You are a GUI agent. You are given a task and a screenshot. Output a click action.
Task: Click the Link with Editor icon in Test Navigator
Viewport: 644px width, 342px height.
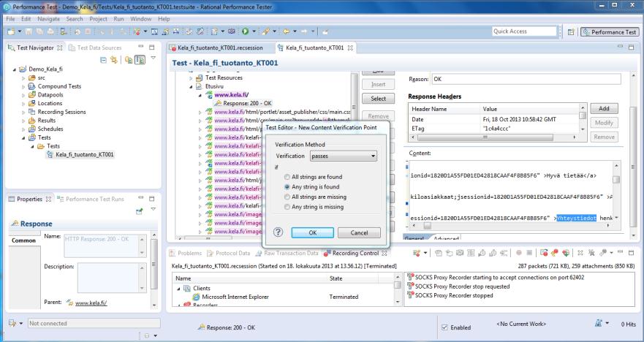[114, 60]
